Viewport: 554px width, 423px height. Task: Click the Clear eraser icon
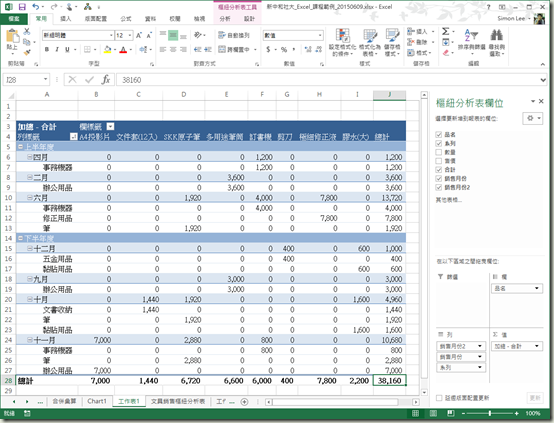click(446, 53)
